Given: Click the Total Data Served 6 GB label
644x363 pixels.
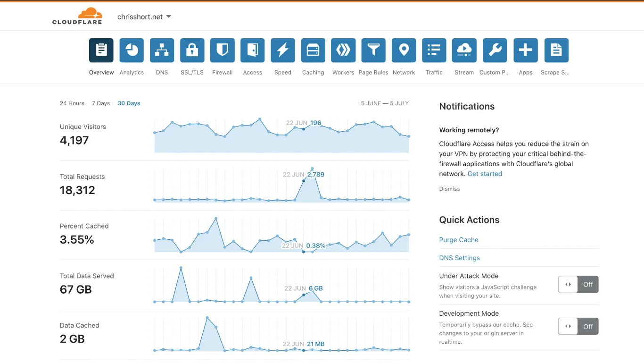Looking at the screenshot, I should [315, 288].
